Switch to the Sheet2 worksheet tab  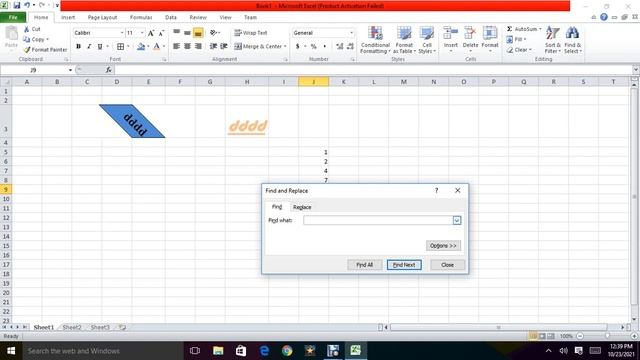(x=72, y=327)
